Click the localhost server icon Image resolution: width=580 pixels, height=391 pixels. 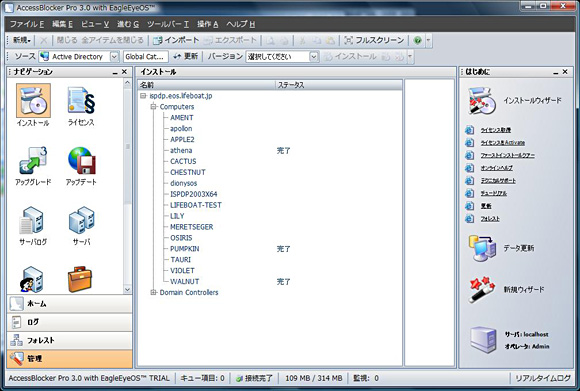(x=483, y=340)
